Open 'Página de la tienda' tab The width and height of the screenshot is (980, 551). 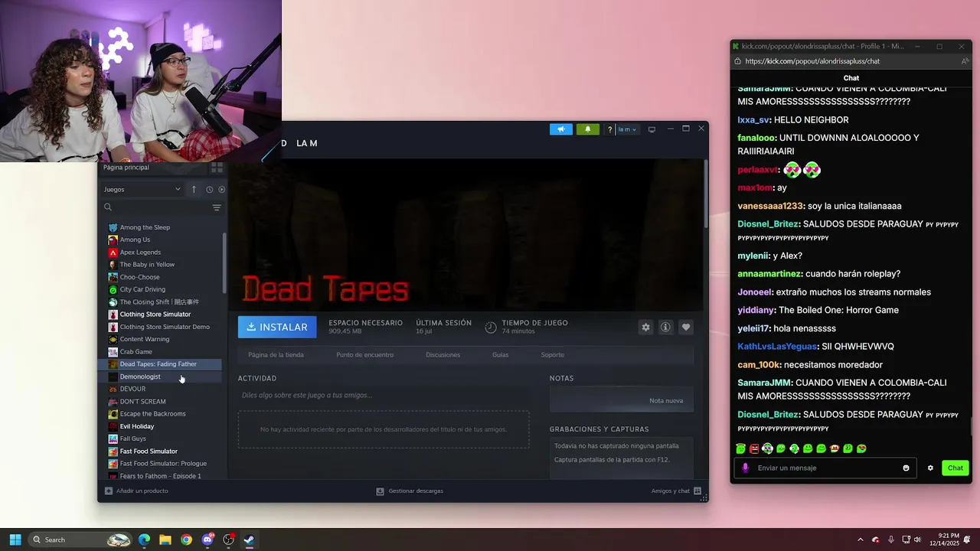[x=276, y=354]
